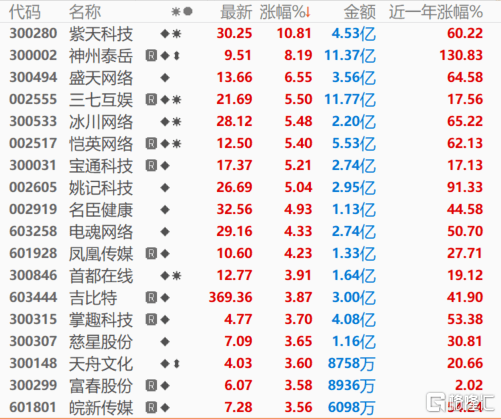This screenshot has height=419, width=501.
Task: Click the R badge beside 神州泰岳
Action: coord(151,56)
